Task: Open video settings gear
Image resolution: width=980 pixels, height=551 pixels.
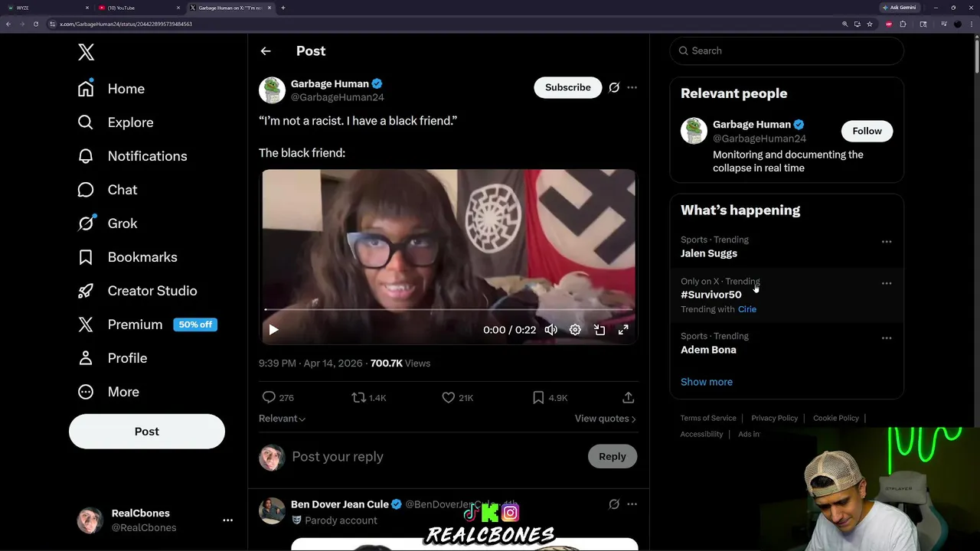Action: (x=575, y=330)
